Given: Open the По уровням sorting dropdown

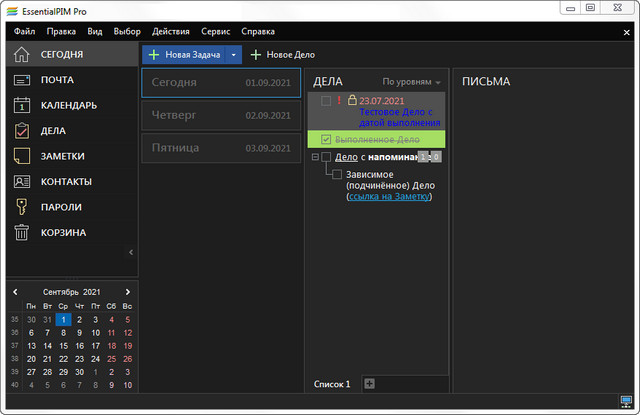Looking at the screenshot, I should (x=411, y=82).
